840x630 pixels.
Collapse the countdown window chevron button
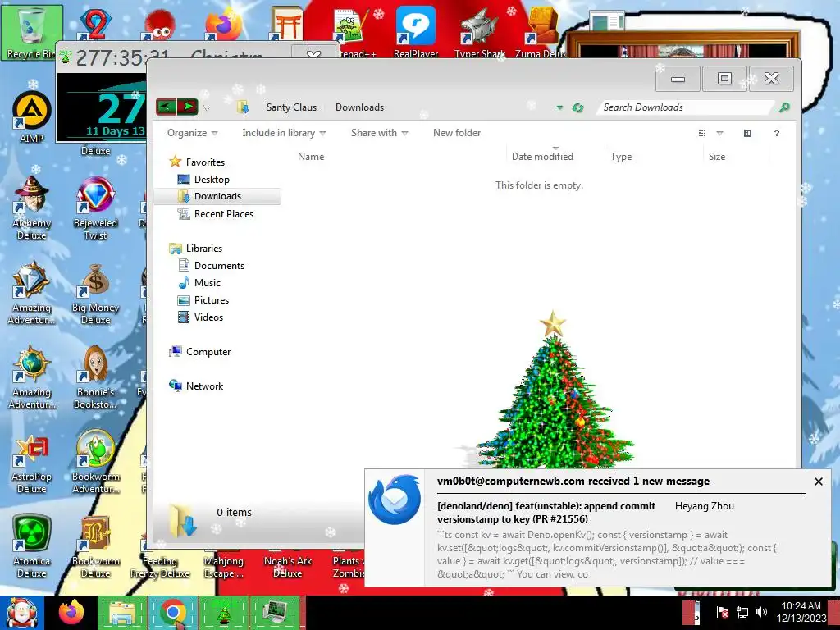(x=313, y=53)
